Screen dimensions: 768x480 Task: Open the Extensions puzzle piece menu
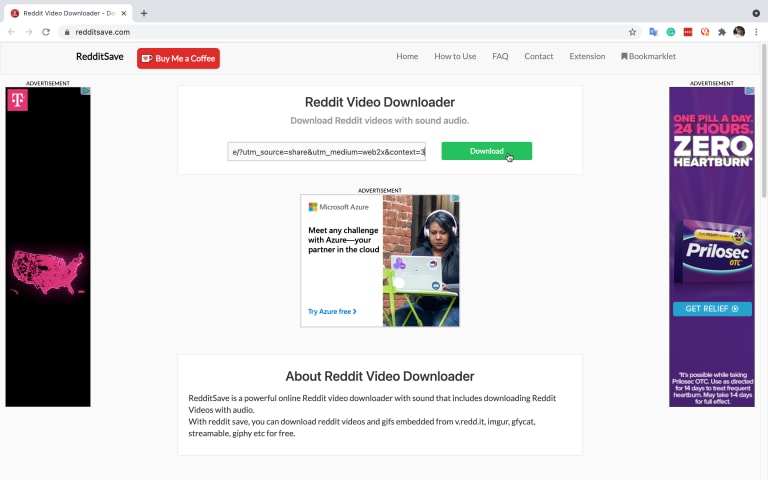click(x=722, y=32)
